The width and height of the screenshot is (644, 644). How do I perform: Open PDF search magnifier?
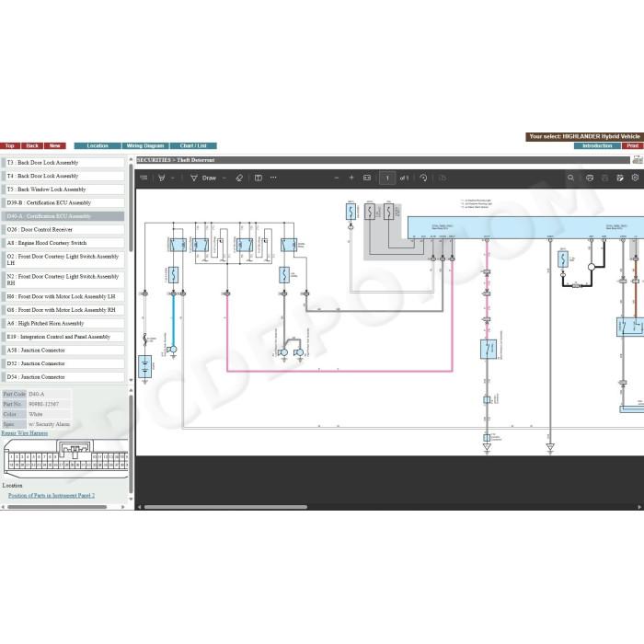571,178
